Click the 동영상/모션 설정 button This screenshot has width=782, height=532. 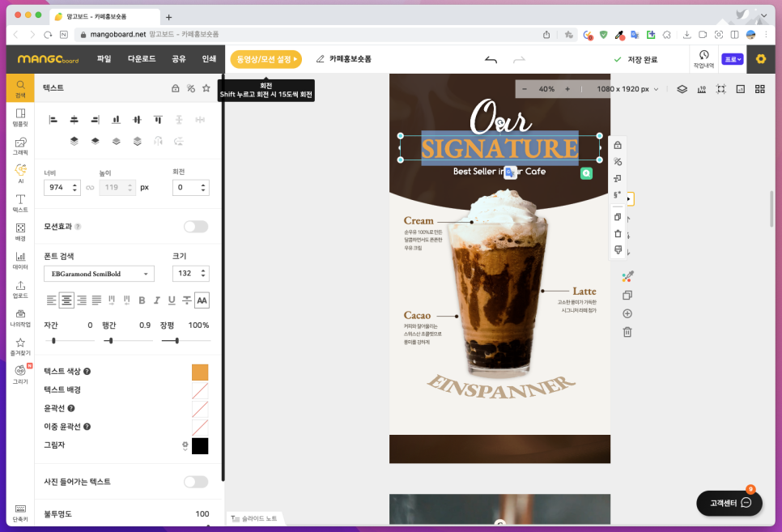click(x=266, y=59)
